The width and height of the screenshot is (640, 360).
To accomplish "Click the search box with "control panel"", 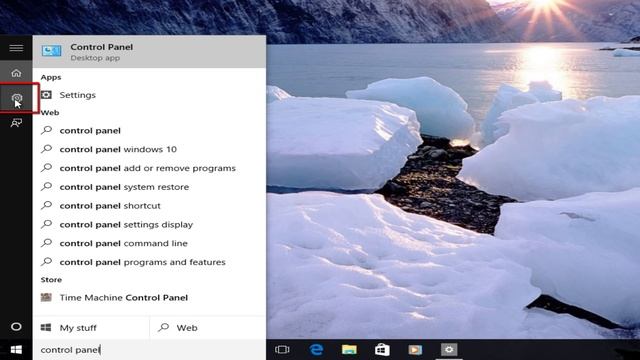I will click(149, 350).
